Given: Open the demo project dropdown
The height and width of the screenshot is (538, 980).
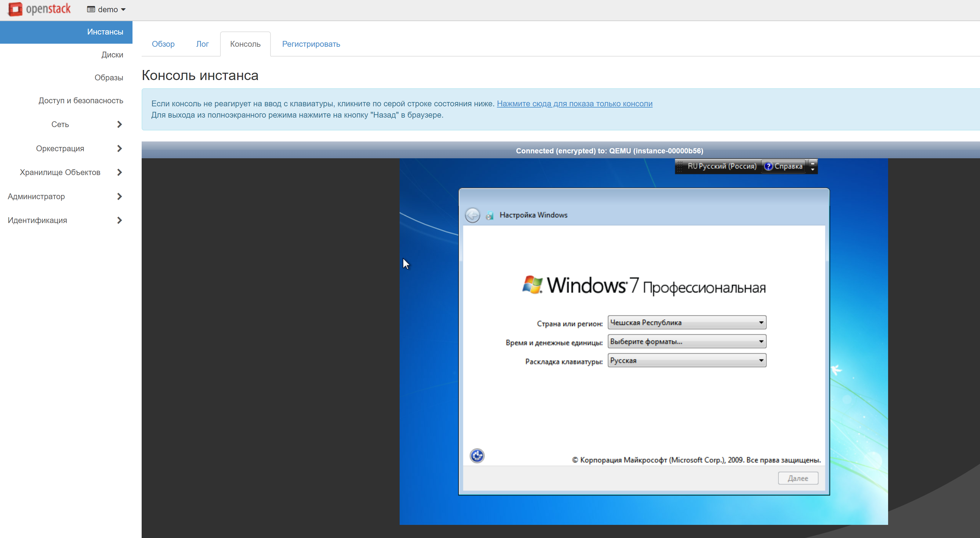Looking at the screenshot, I should 106,9.
